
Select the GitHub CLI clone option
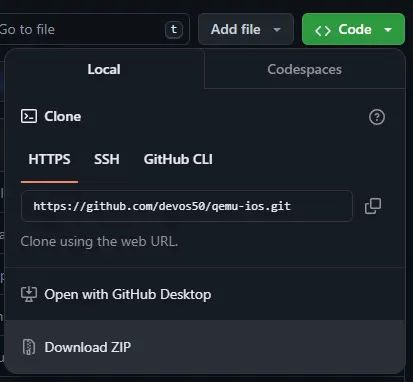tap(178, 159)
